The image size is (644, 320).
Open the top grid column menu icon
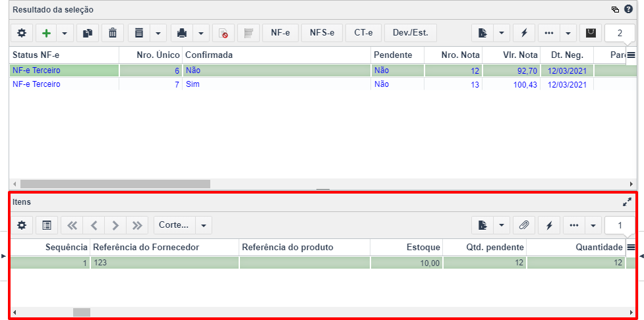(631, 55)
